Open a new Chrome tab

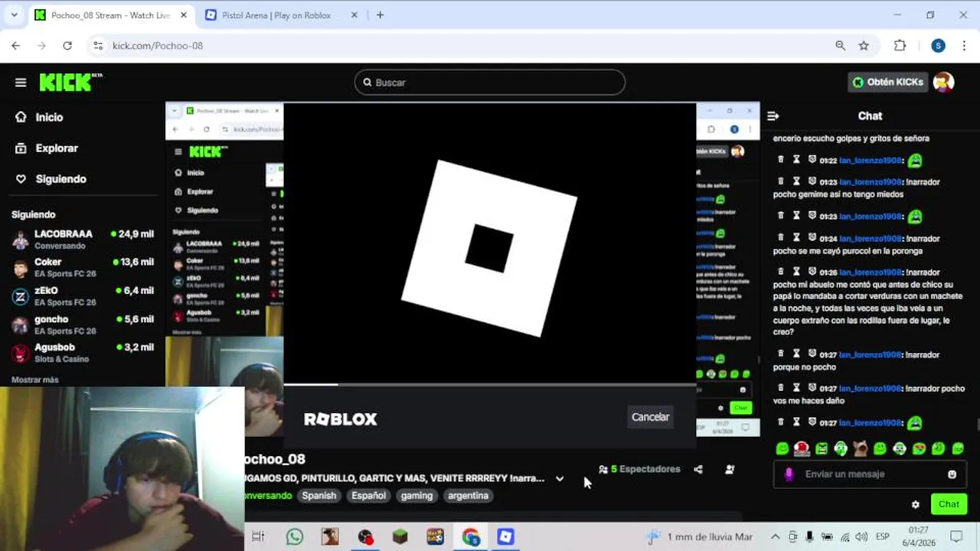380,15
